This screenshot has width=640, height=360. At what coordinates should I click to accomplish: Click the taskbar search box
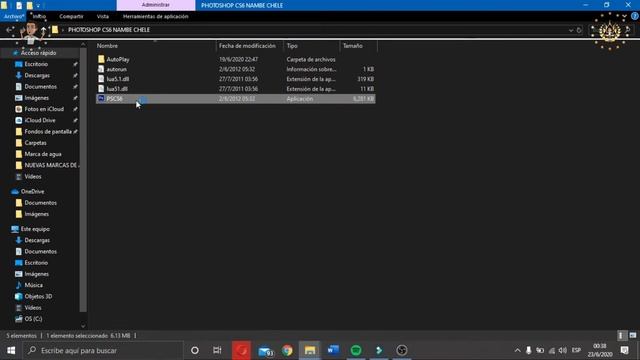coord(103,350)
